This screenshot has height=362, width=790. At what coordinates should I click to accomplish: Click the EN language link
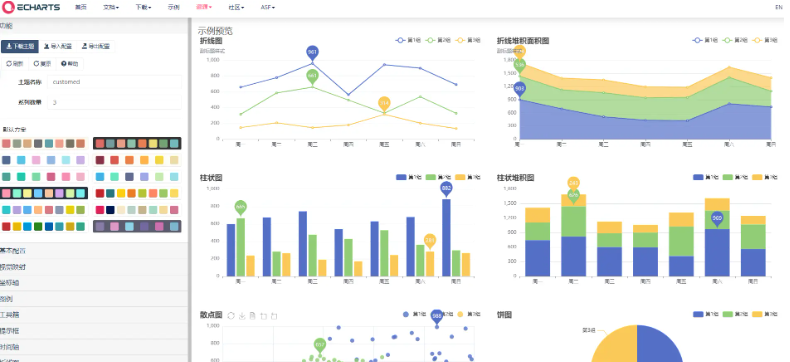pos(778,7)
